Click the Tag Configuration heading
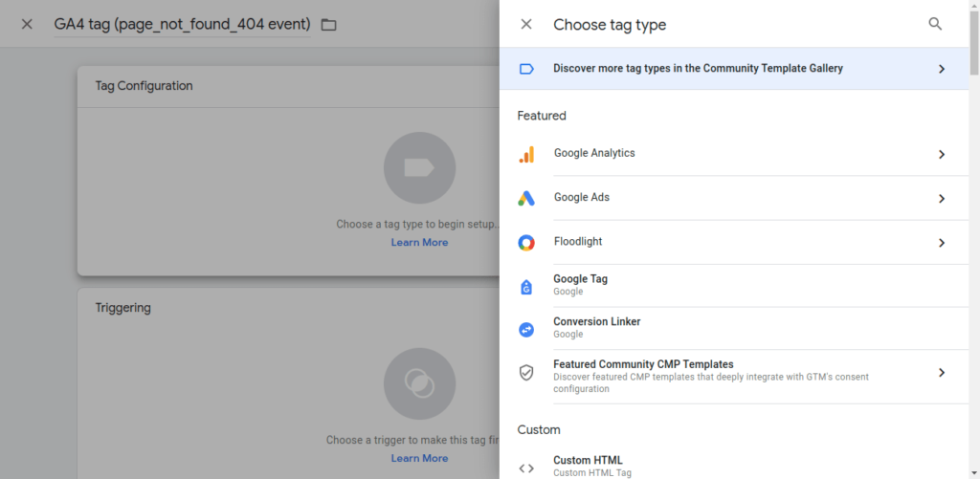Image resolution: width=980 pixels, height=479 pixels. pyautogui.click(x=144, y=86)
